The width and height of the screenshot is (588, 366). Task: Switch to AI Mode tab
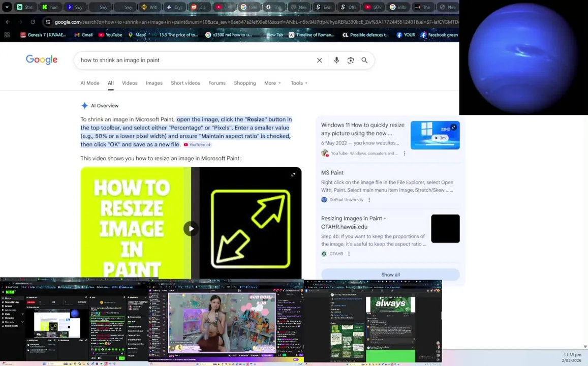89,83
